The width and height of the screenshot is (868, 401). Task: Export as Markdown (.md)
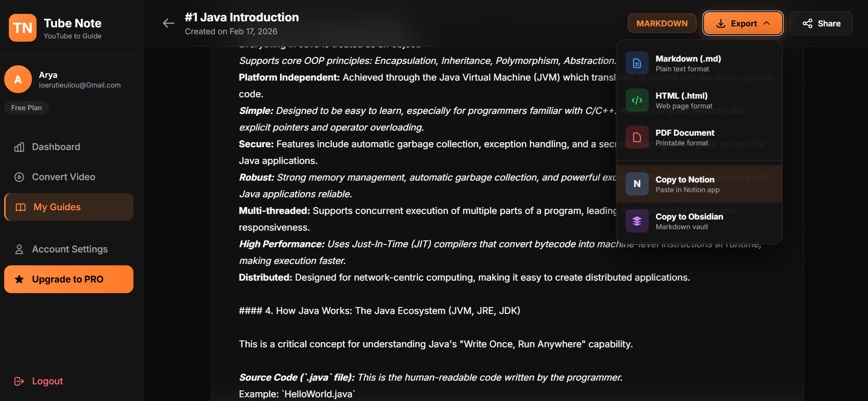(699, 63)
